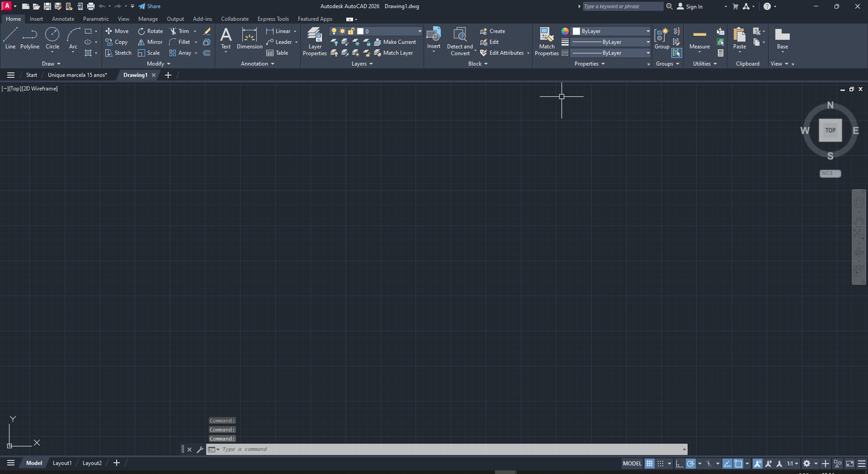
Task: Expand the object color ByLayer dropdown
Action: point(648,31)
